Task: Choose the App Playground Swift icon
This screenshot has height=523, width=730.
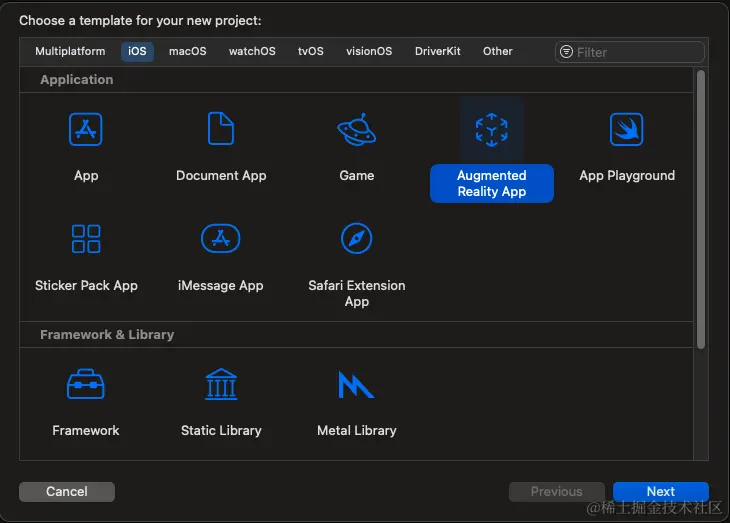Action: [x=627, y=129]
